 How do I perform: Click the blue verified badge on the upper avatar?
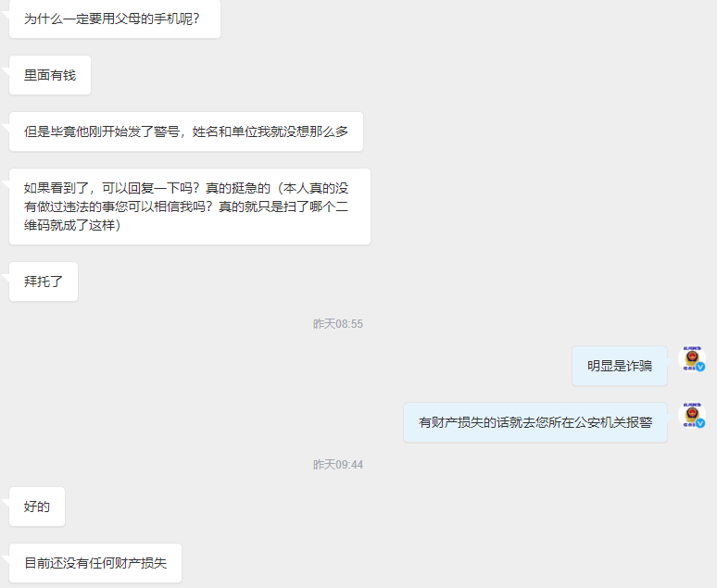point(700,367)
